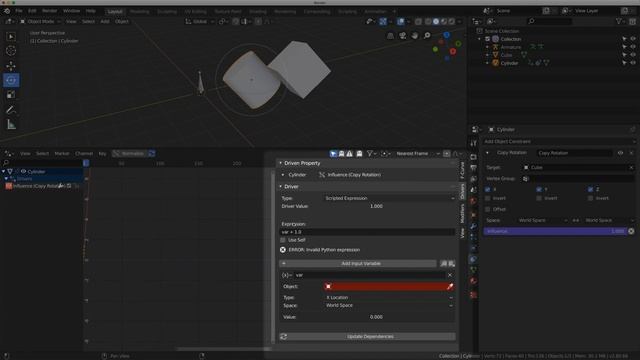
Task: Switch to the UV Editing workspace tab
Action: (196, 11)
